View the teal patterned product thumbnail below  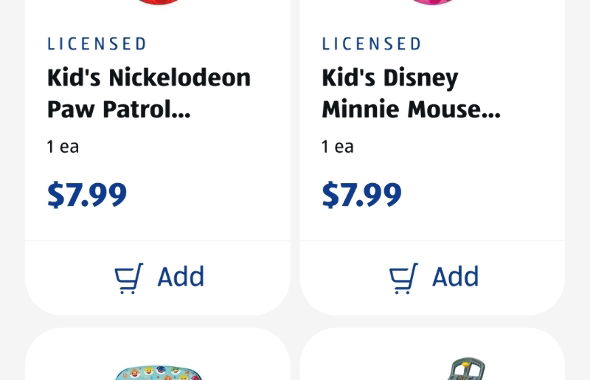(158, 372)
